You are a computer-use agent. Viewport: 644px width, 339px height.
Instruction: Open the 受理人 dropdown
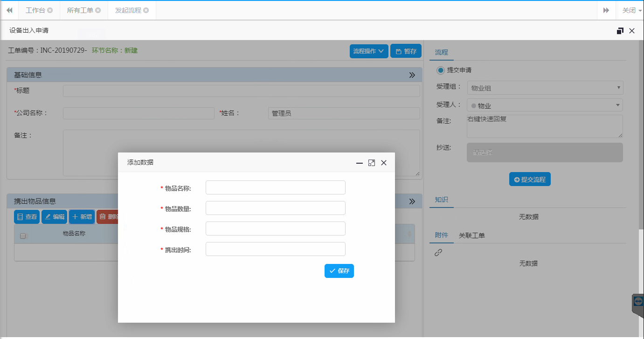tap(545, 105)
